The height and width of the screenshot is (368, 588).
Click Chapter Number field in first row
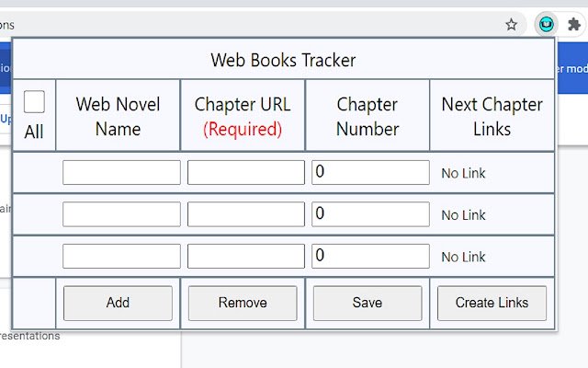pos(370,172)
